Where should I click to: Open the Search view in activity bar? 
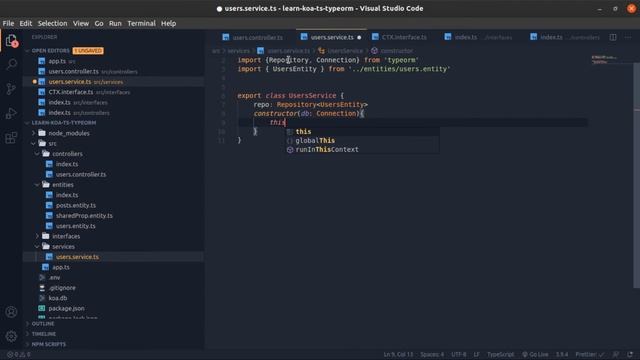11,64
